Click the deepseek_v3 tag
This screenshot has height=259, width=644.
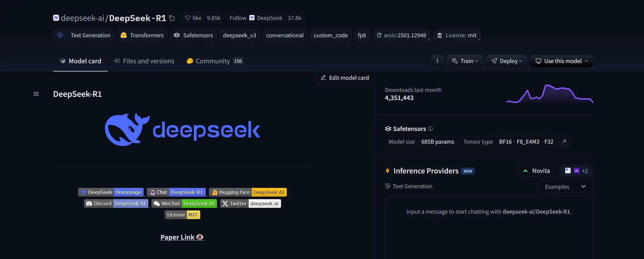(239, 35)
